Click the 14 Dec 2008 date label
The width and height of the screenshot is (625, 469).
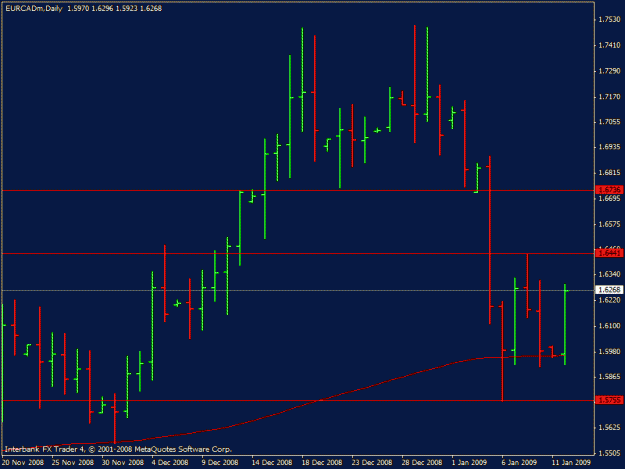pyautogui.click(x=272, y=463)
